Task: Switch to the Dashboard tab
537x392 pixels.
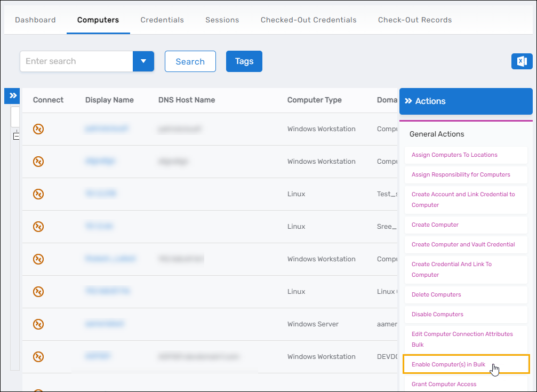Action: coord(35,20)
